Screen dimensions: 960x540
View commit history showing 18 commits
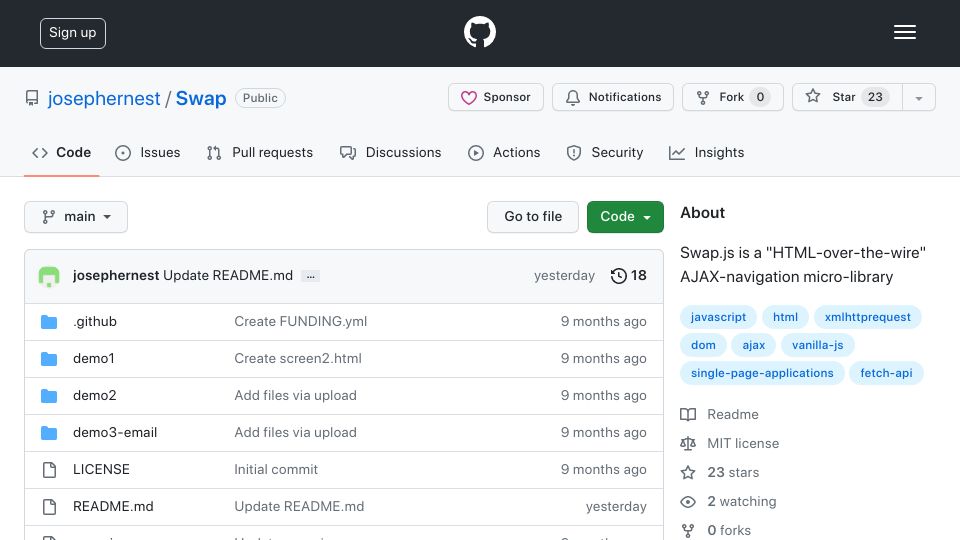tap(628, 276)
